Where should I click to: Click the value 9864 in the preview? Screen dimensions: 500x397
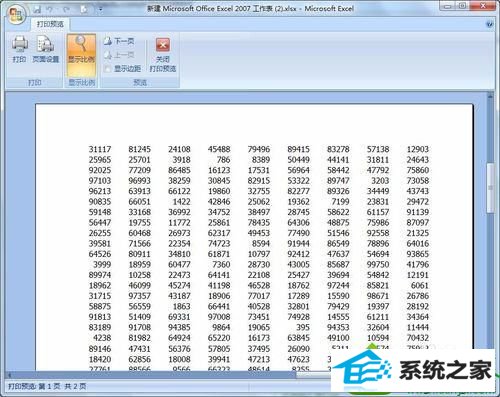[x=221, y=327]
